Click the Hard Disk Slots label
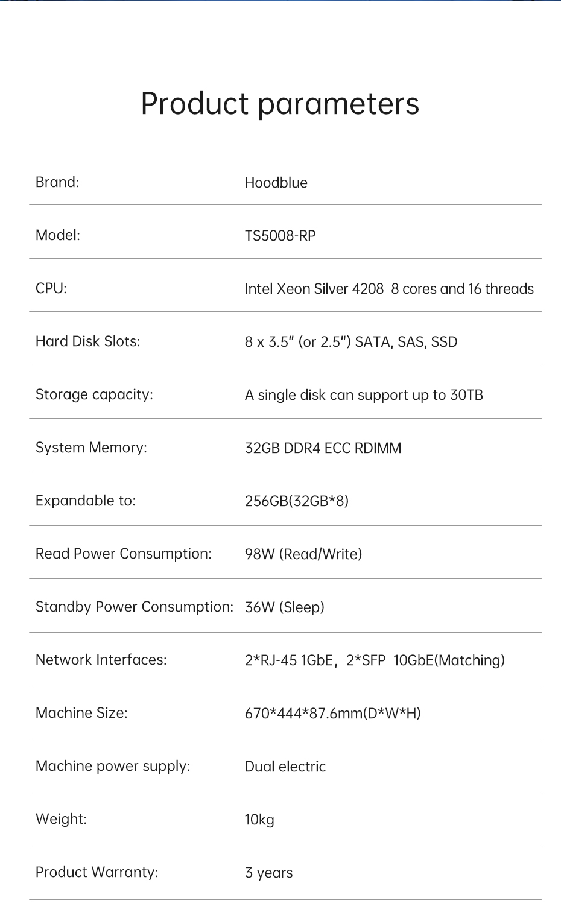561x924 pixels. point(87,341)
